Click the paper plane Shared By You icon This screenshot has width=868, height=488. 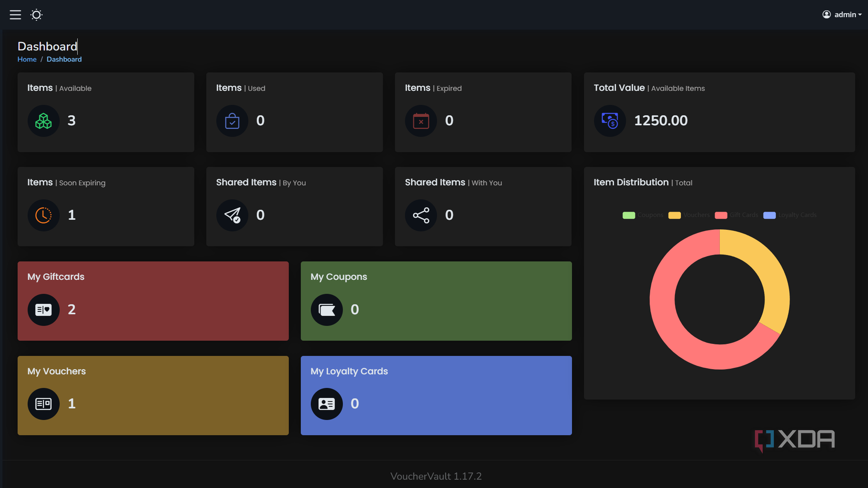pos(232,215)
